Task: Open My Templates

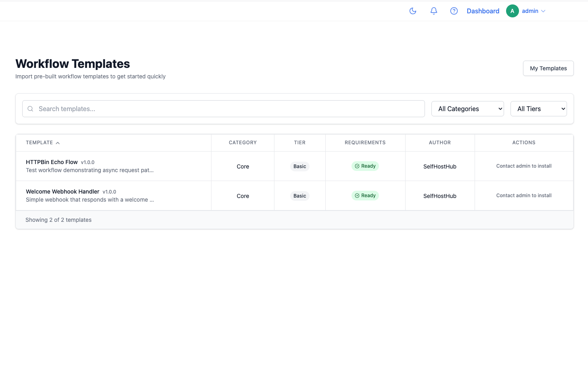Action: (548, 68)
